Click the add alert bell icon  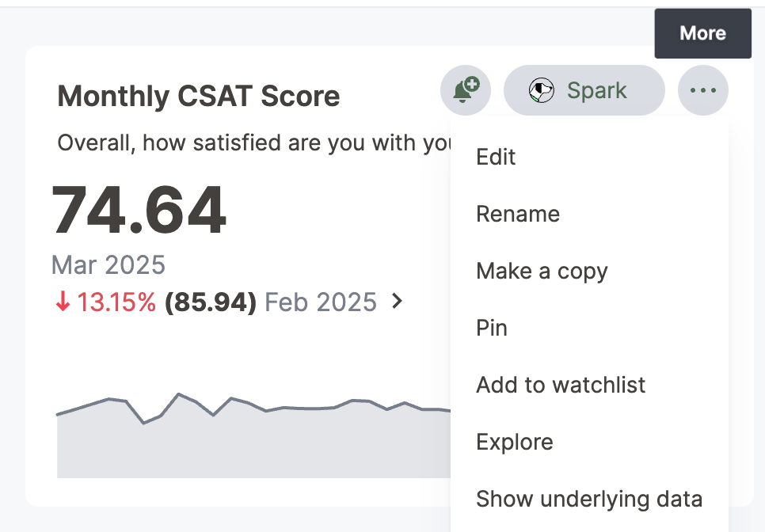[x=466, y=90]
